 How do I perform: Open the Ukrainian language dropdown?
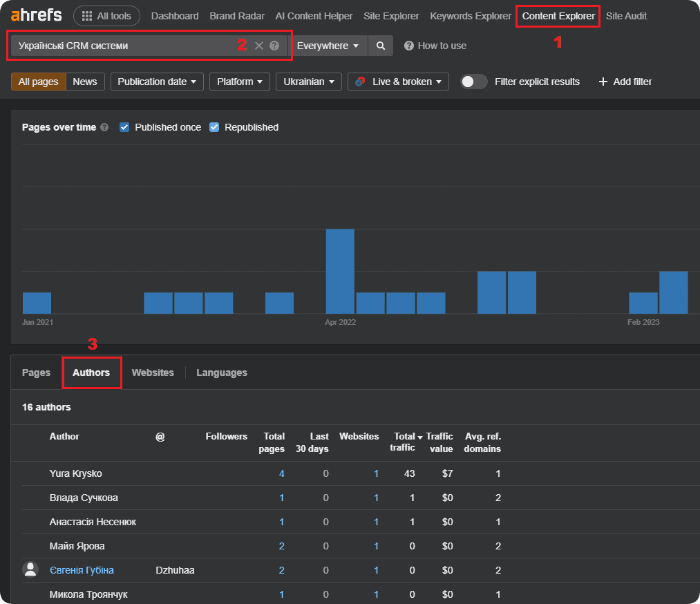tap(309, 82)
